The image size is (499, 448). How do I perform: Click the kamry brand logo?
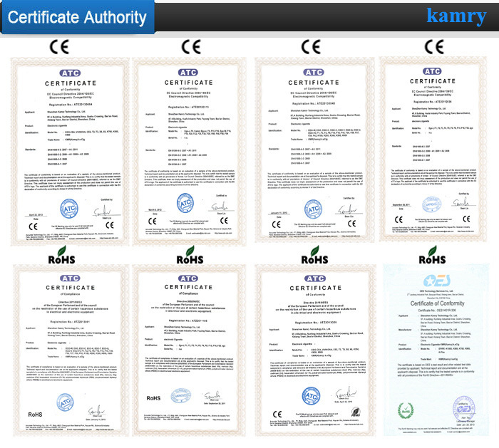click(456, 16)
